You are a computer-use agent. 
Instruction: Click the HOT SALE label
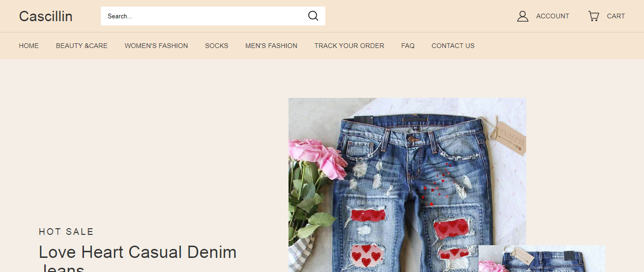point(66,232)
